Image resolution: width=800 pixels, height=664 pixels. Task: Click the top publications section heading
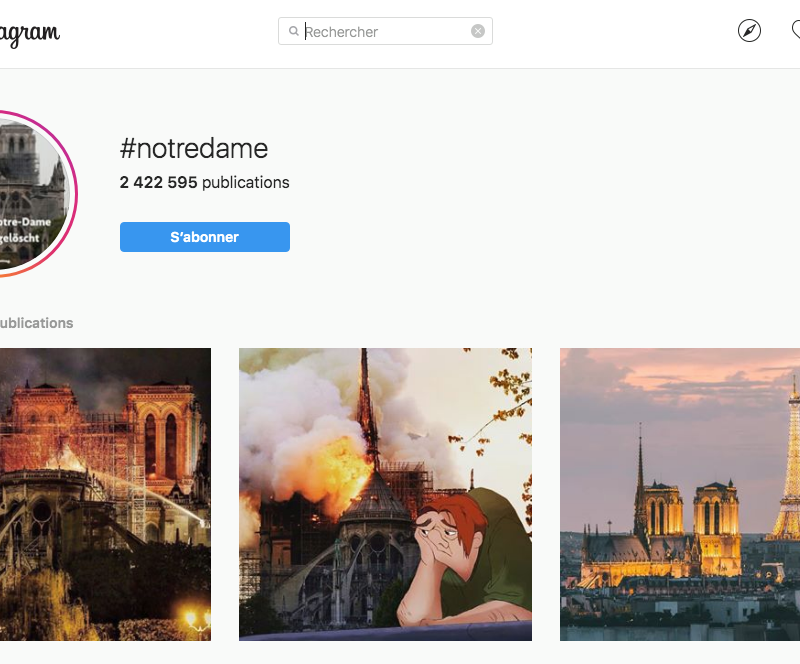tap(36, 323)
